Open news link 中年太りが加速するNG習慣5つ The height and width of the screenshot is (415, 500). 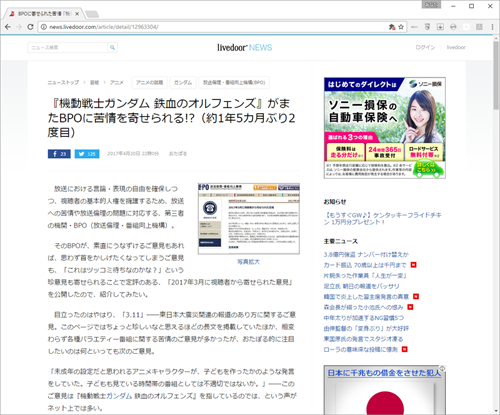click(364, 318)
